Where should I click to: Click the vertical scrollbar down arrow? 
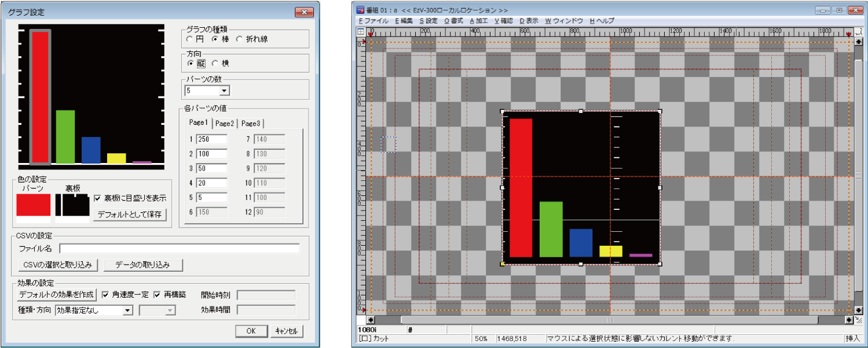[x=859, y=310]
